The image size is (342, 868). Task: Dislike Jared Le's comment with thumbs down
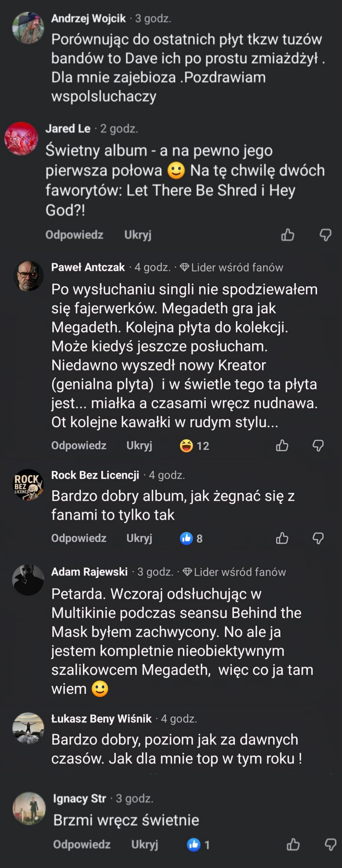325,235
